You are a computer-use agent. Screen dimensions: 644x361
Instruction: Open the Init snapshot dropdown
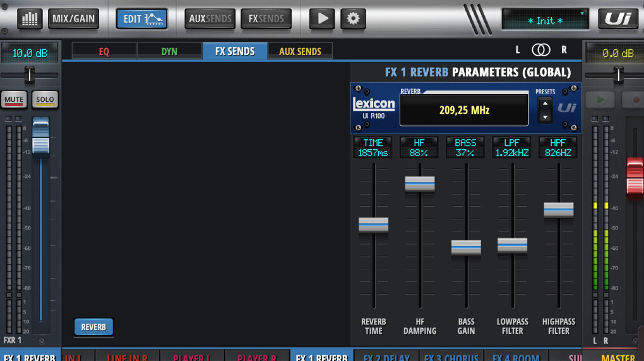point(545,20)
